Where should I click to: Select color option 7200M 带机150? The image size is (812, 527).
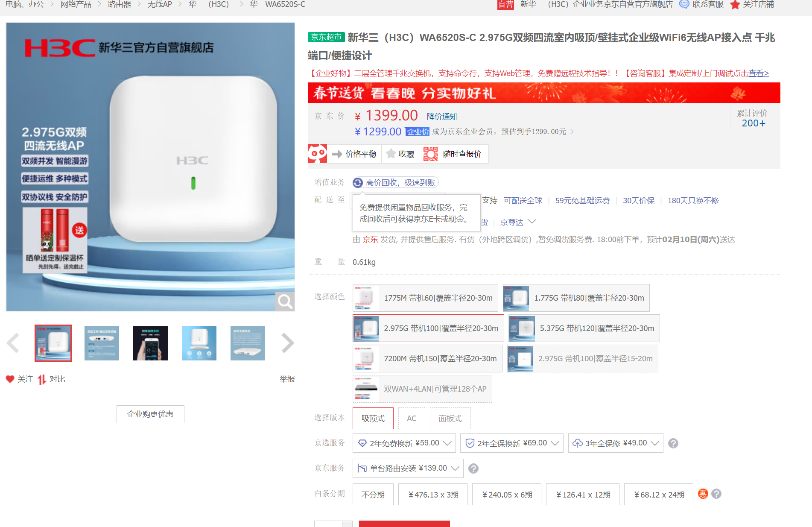point(427,358)
